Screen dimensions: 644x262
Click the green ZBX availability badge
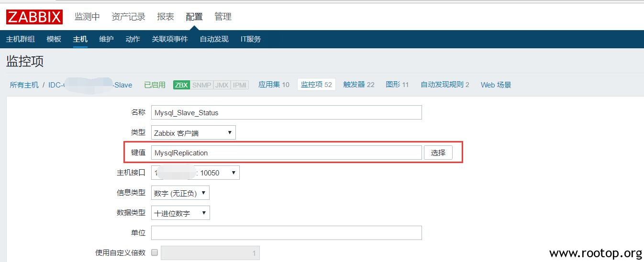click(181, 85)
